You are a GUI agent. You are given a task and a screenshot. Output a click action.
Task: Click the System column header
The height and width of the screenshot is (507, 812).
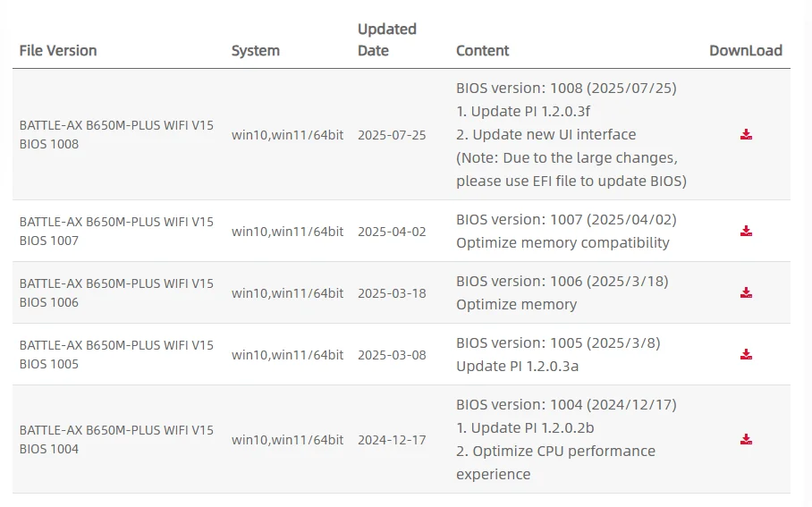(x=256, y=51)
